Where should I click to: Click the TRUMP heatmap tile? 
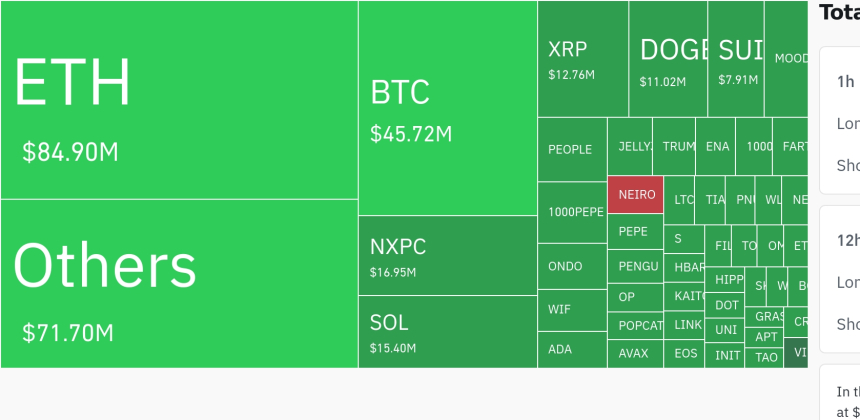point(676,147)
